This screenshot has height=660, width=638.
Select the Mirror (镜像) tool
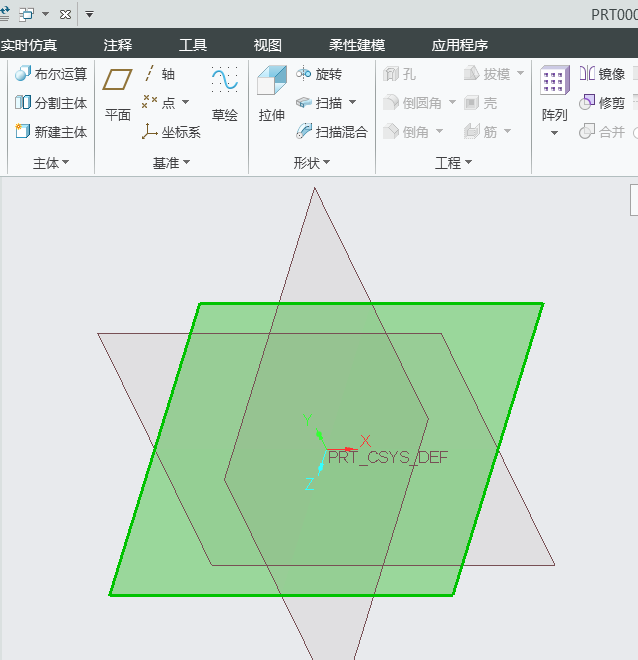(x=602, y=74)
